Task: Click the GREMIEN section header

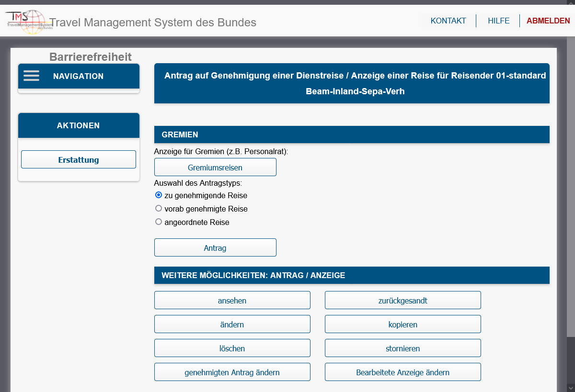Action: tap(352, 134)
